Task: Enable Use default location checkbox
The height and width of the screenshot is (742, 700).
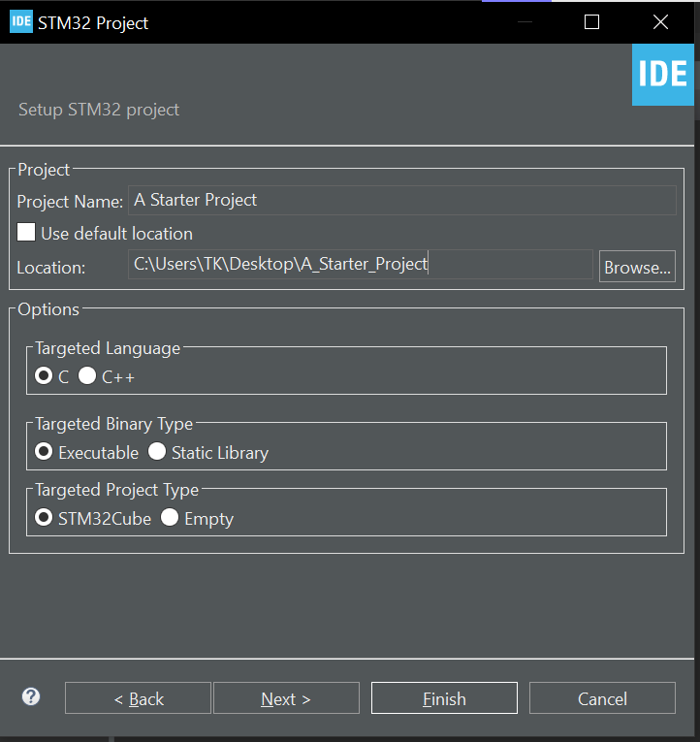Action: 26,233
